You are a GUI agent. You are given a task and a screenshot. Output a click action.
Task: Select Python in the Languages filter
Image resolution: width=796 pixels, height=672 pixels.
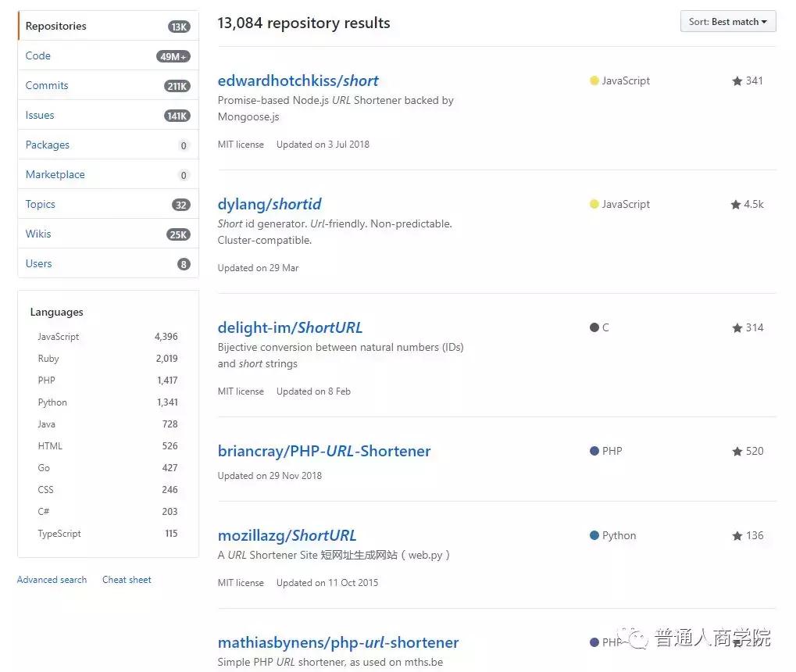tap(52, 402)
